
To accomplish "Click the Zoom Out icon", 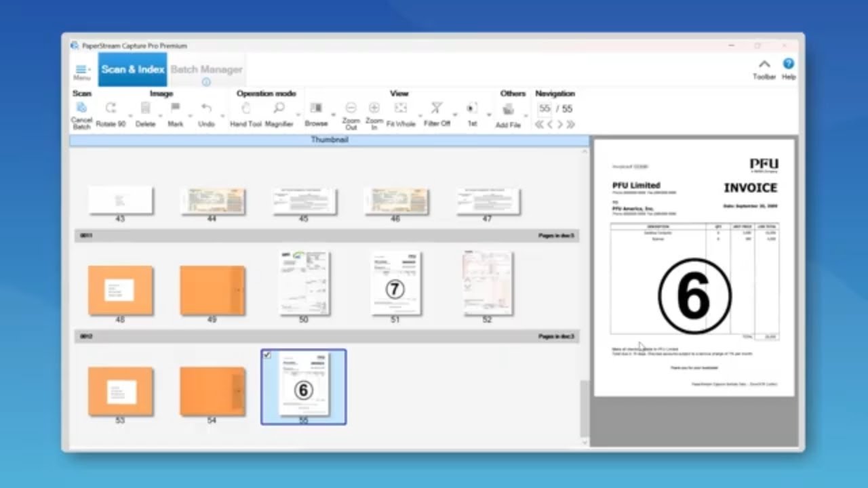I will [x=351, y=108].
